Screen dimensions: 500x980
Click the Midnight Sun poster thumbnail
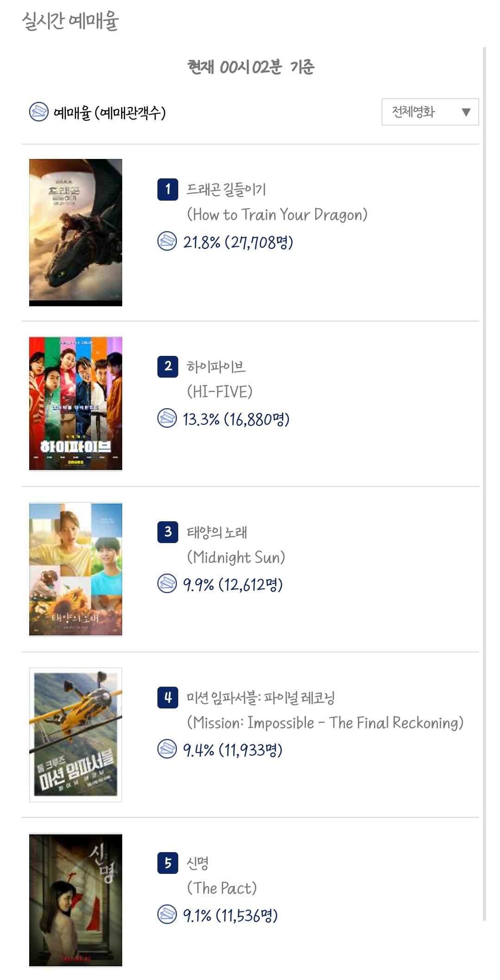[75, 569]
